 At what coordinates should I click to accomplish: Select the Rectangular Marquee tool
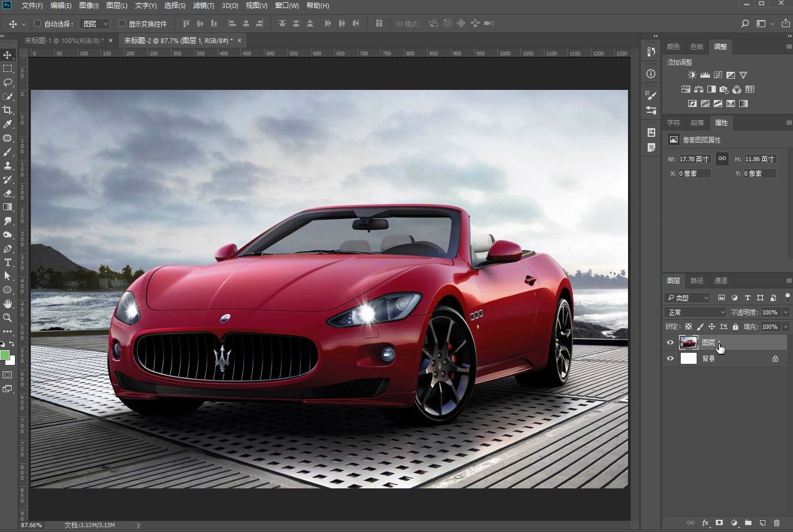click(x=7, y=69)
